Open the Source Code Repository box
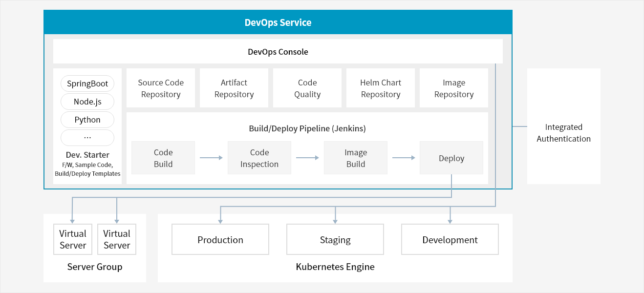The image size is (644, 293). coord(161,88)
